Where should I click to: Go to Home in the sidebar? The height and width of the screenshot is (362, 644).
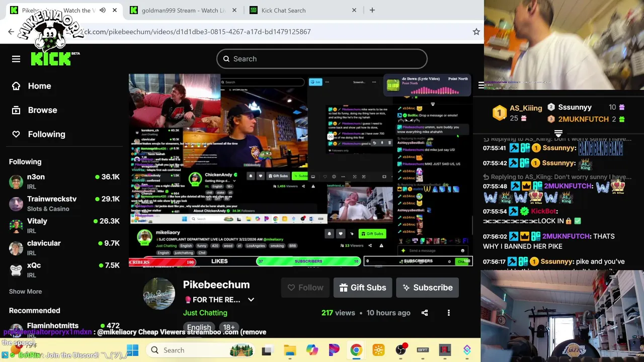(32, 86)
